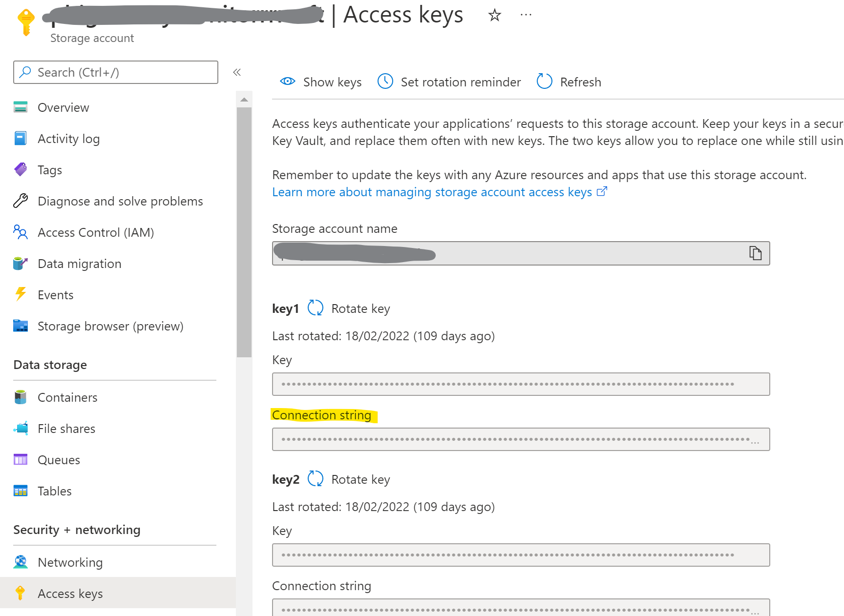The image size is (844, 616).
Task: Click the key1 rotate arrows icon
Action: pyautogui.click(x=316, y=308)
